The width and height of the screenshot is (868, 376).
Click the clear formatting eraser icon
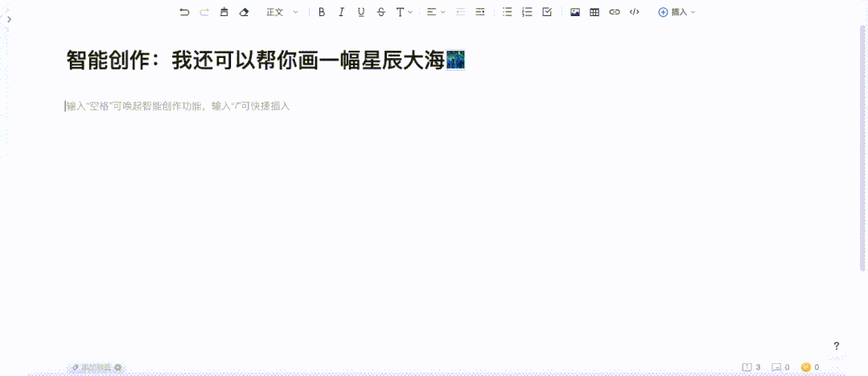click(244, 12)
